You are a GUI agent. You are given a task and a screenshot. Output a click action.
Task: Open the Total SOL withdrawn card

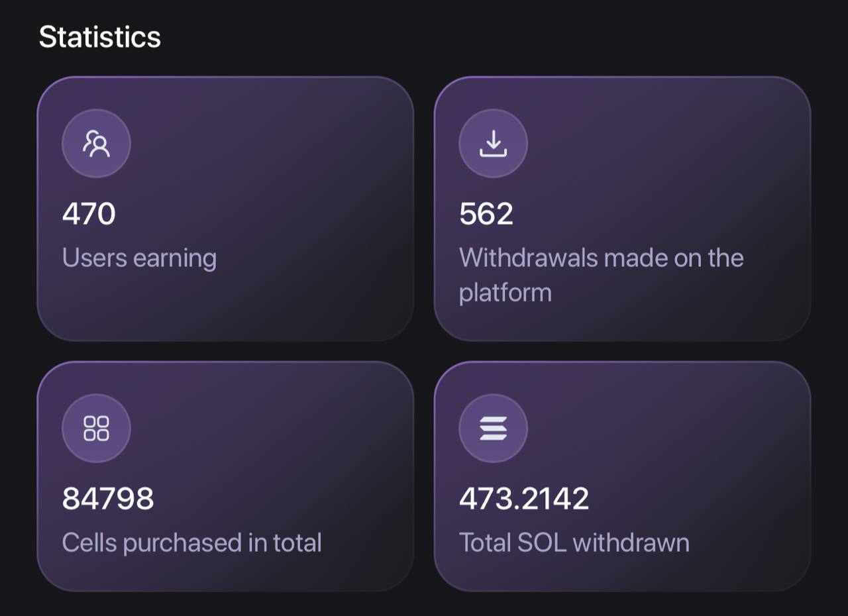click(622, 476)
